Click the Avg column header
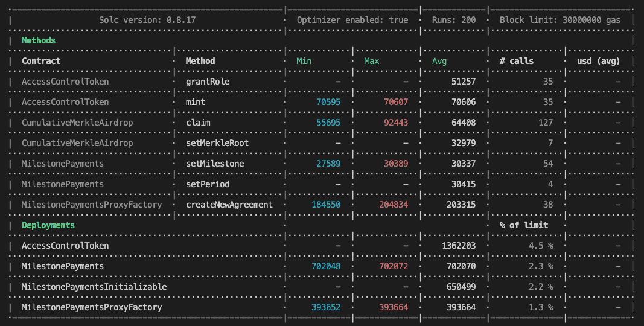 click(x=439, y=61)
